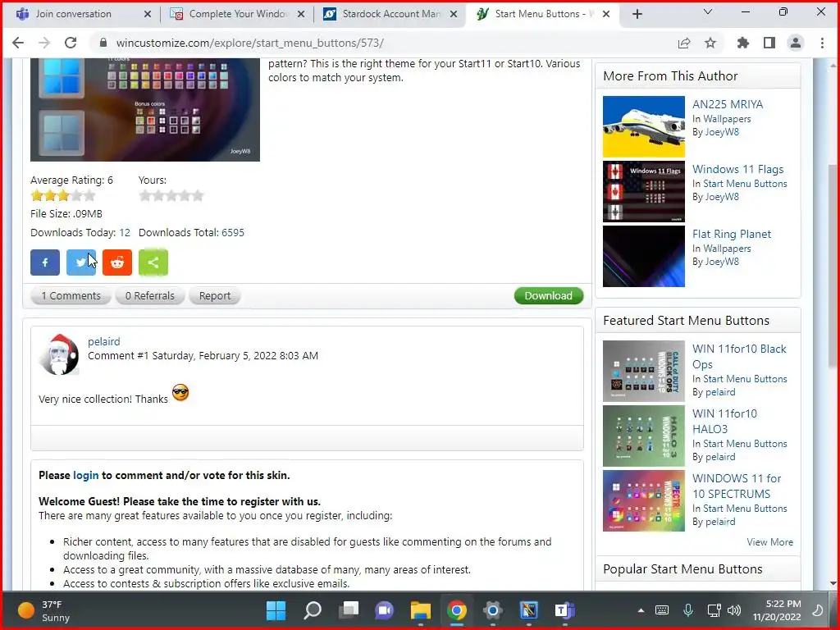
Task: Click the address bar URL
Action: click(x=249, y=43)
